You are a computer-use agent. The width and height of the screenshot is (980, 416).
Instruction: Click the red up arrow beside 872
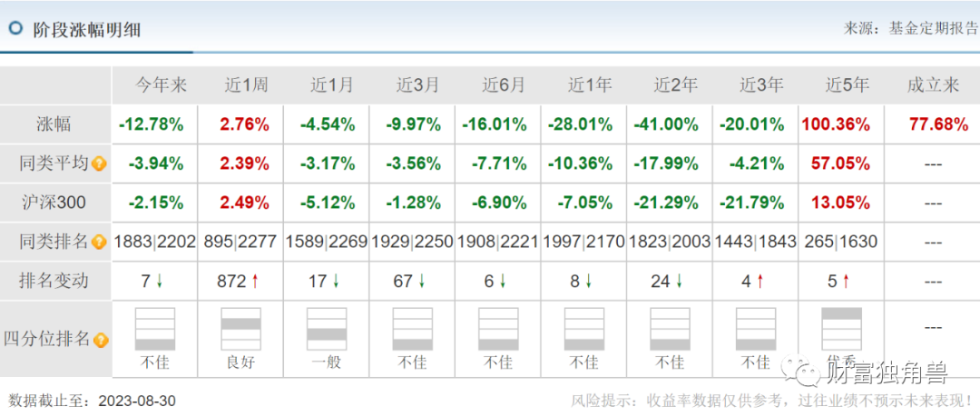click(x=255, y=282)
